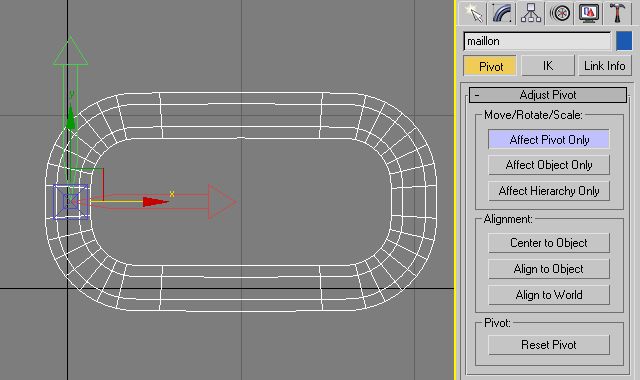The width and height of the screenshot is (640, 380).
Task: Collapse the Adjust Pivot rollout
Action: pos(548,95)
